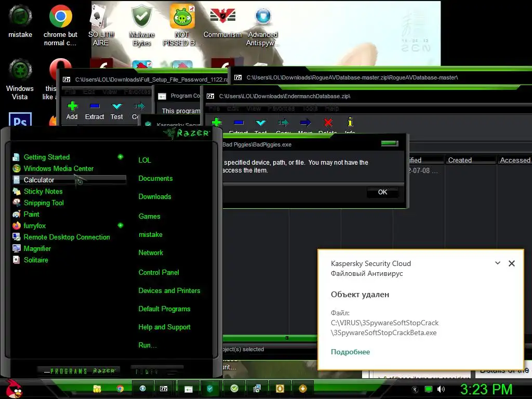The height and width of the screenshot is (399, 532).
Task: Click the volume speaker tray icon
Action: [x=441, y=389]
